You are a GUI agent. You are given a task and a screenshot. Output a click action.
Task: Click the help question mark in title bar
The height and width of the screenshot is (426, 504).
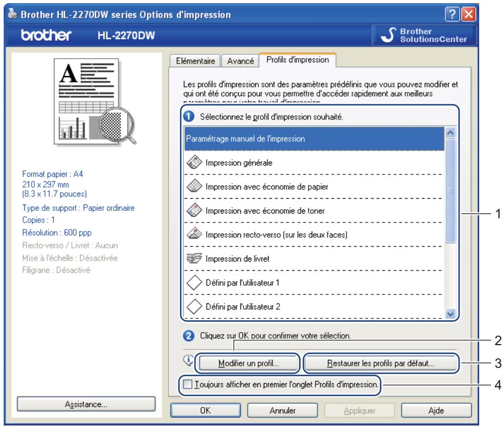click(x=452, y=14)
